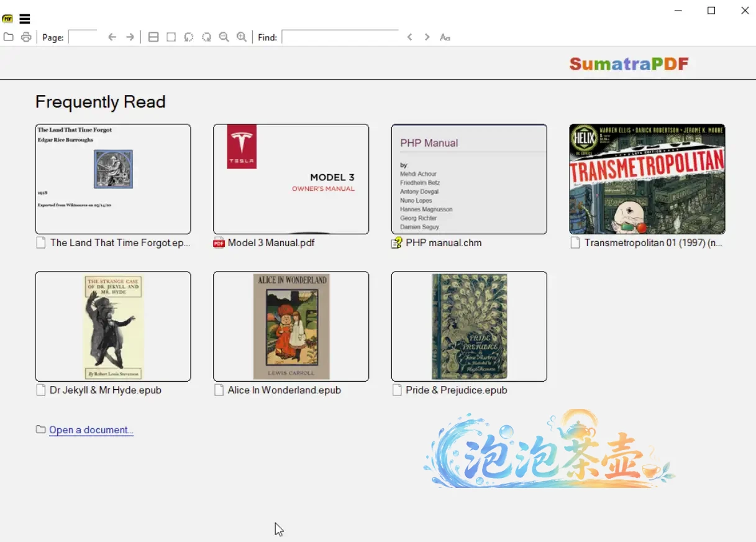Viewport: 756px width, 542px height.
Task: Click 'Model 3 Manual.pdf' filename
Action: [271, 243]
